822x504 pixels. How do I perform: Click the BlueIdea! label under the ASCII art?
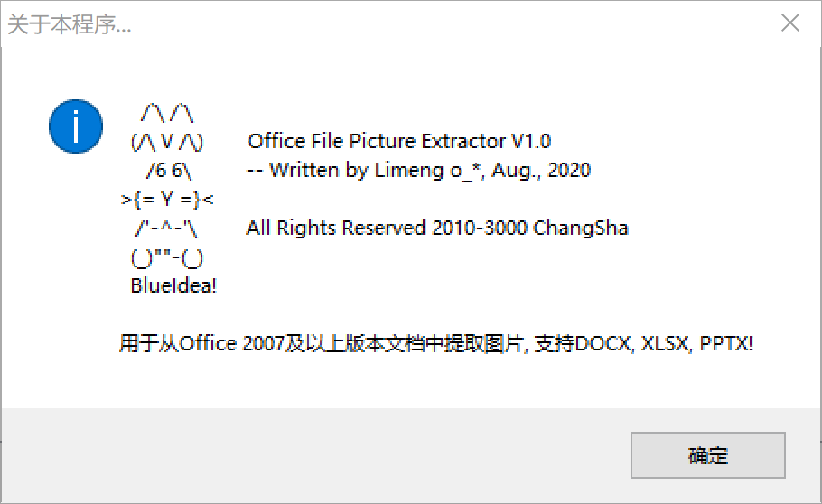point(173,285)
